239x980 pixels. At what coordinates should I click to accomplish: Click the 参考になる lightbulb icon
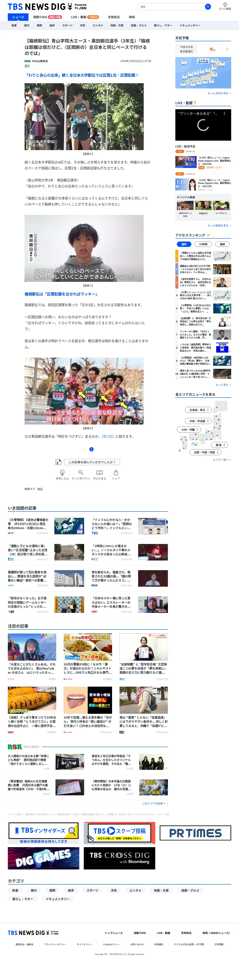pos(63,472)
